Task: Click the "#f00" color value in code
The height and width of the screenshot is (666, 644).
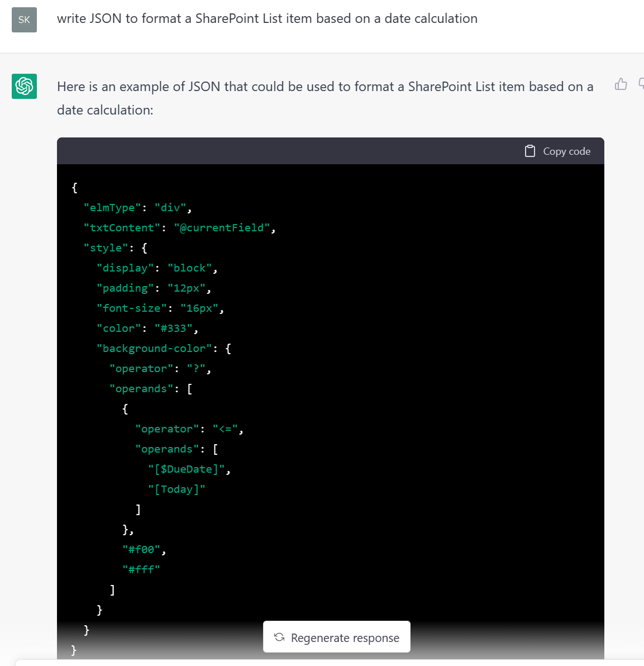Action: 142,550
